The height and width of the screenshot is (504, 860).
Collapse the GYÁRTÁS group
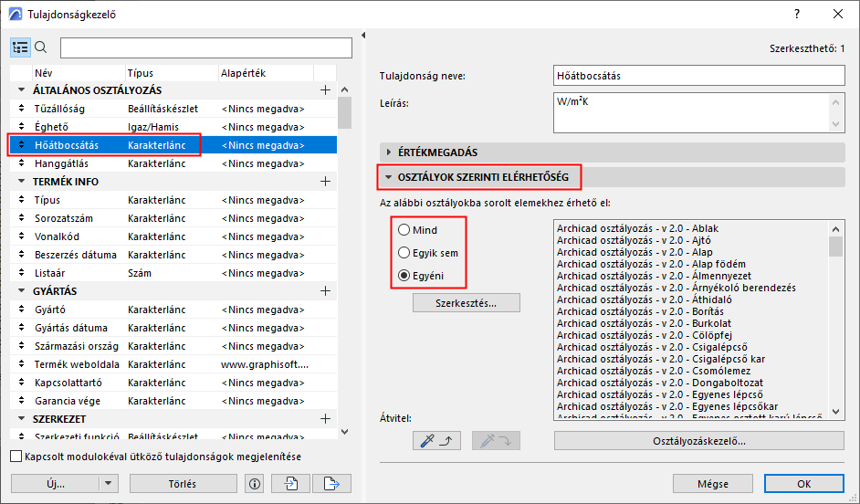21,290
